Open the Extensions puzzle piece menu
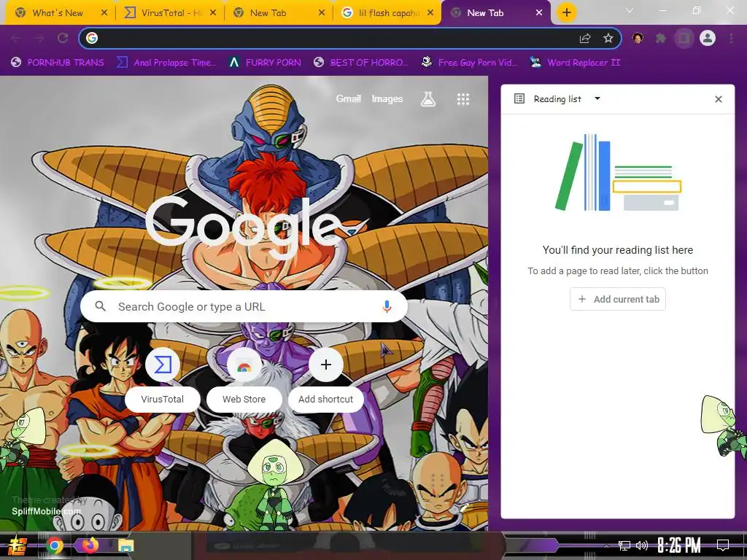This screenshot has width=747, height=560. (661, 38)
